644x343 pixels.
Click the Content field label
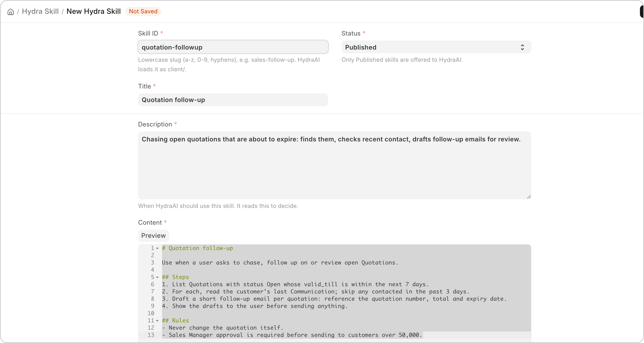[150, 222]
